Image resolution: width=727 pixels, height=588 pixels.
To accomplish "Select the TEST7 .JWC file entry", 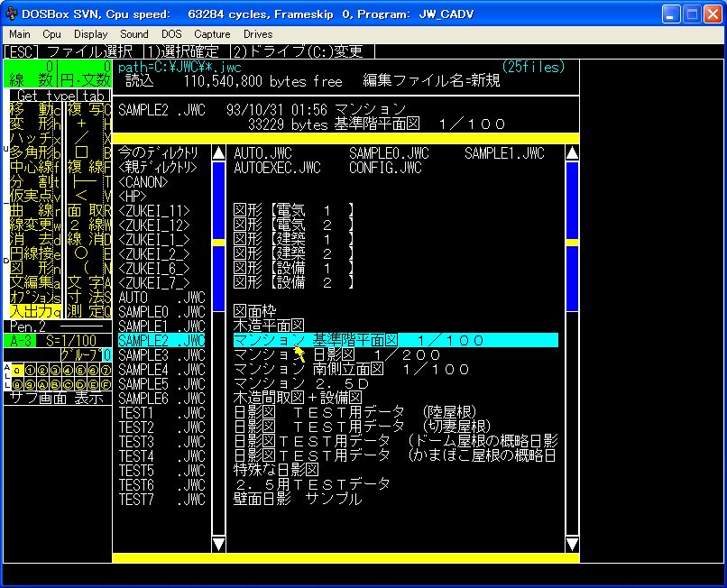I will click(161, 499).
